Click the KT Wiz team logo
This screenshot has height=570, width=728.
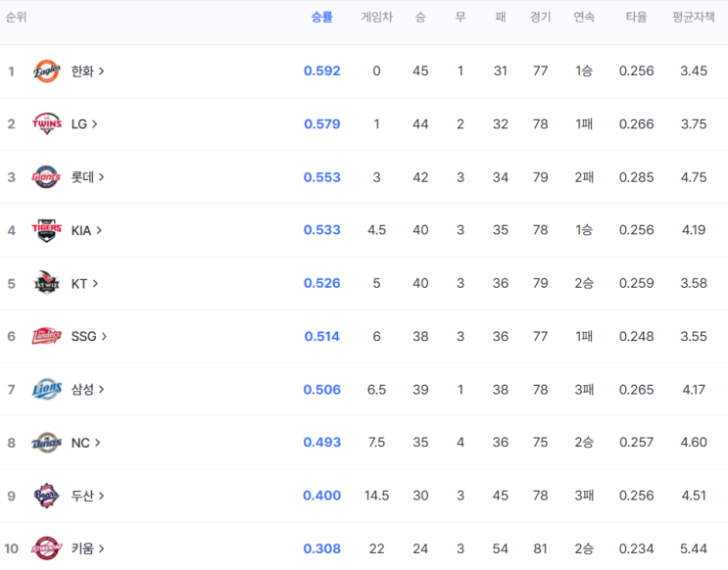[x=46, y=283]
